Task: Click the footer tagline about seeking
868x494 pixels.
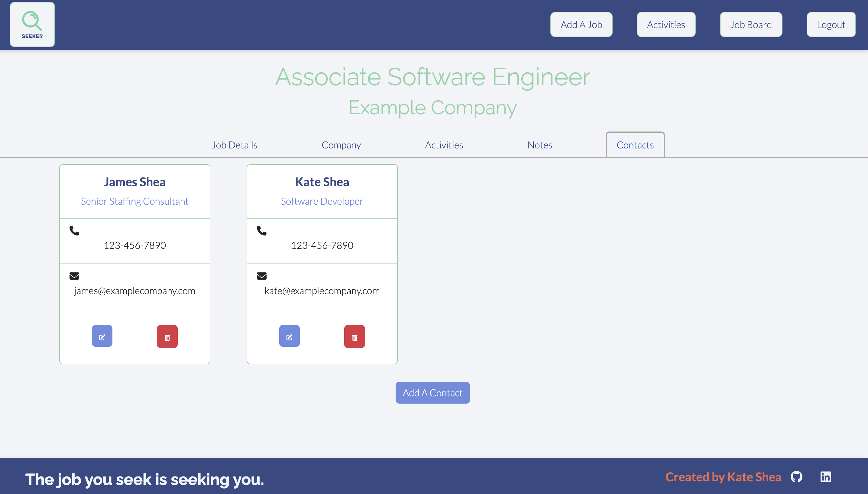Action: point(144,479)
